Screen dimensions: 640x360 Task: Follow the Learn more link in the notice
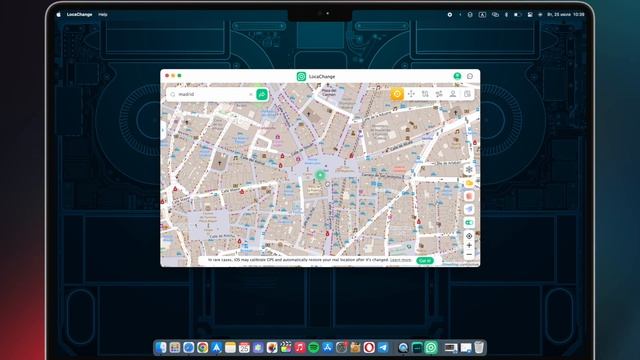[x=400, y=260]
